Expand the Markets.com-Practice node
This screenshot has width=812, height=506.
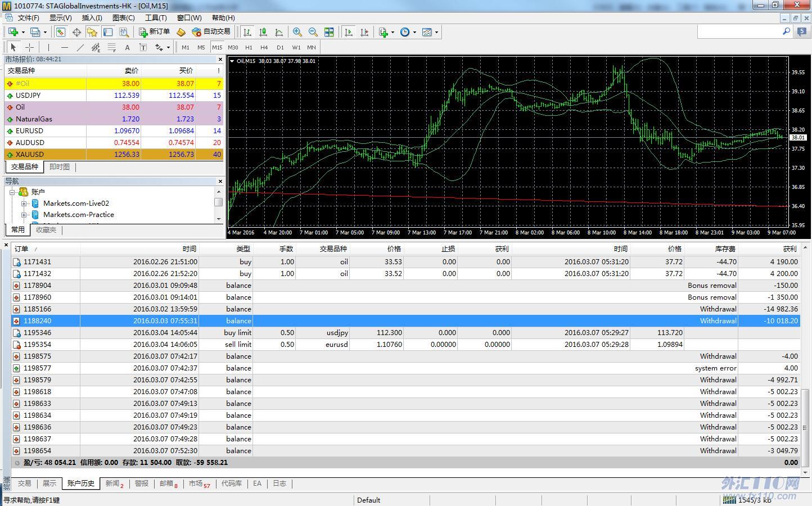click(x=24, y=215)
